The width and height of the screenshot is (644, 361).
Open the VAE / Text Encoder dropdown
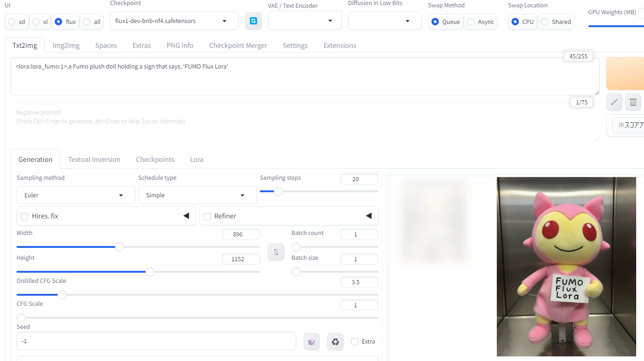click(x=305, y=21)
